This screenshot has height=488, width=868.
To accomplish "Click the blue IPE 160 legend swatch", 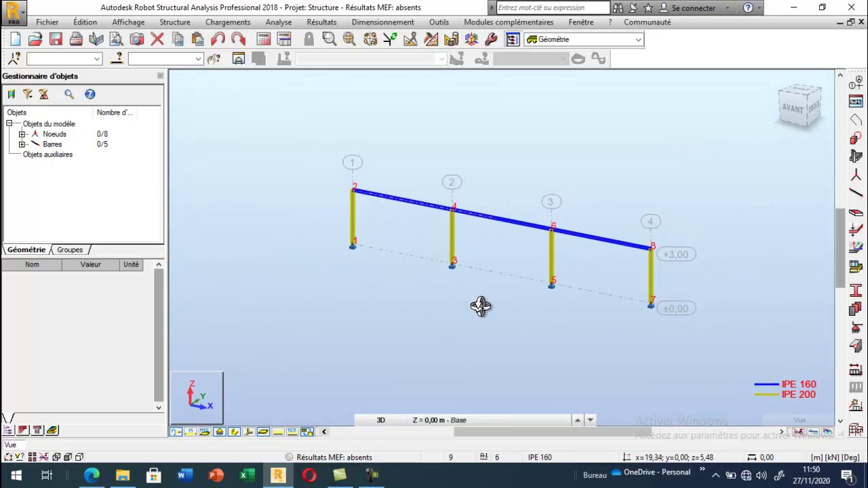I will click(766, 384).
